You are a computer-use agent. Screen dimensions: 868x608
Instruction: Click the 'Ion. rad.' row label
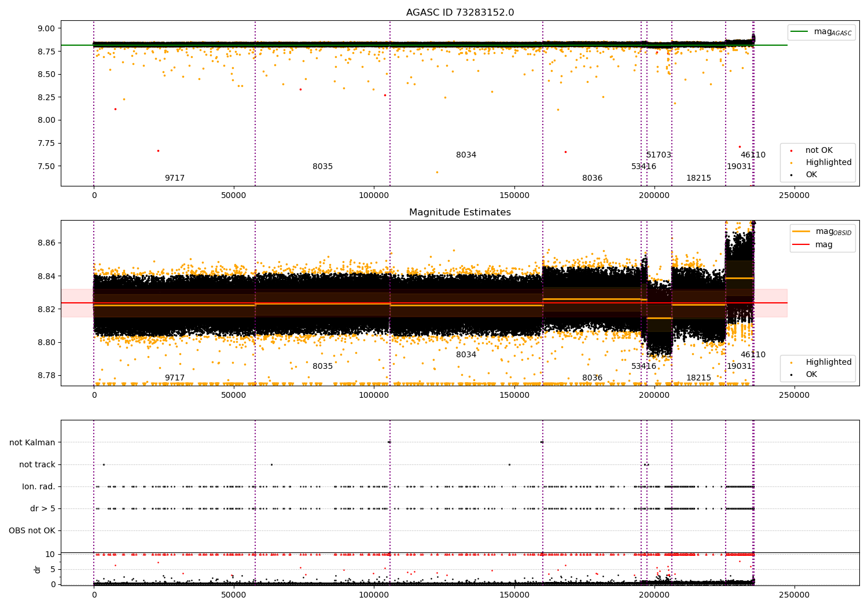(x=39, y=487)
